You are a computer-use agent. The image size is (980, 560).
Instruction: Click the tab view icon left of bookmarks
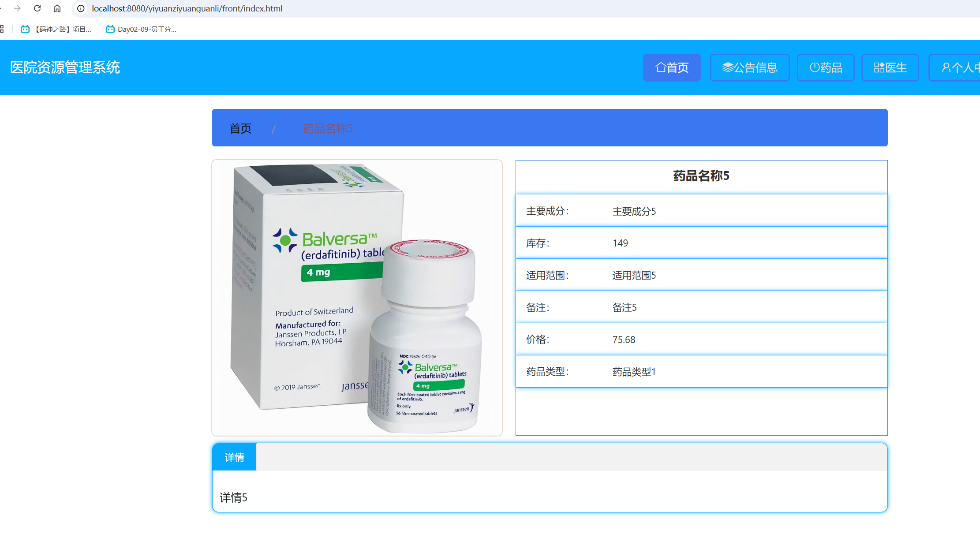click(1, 29)
